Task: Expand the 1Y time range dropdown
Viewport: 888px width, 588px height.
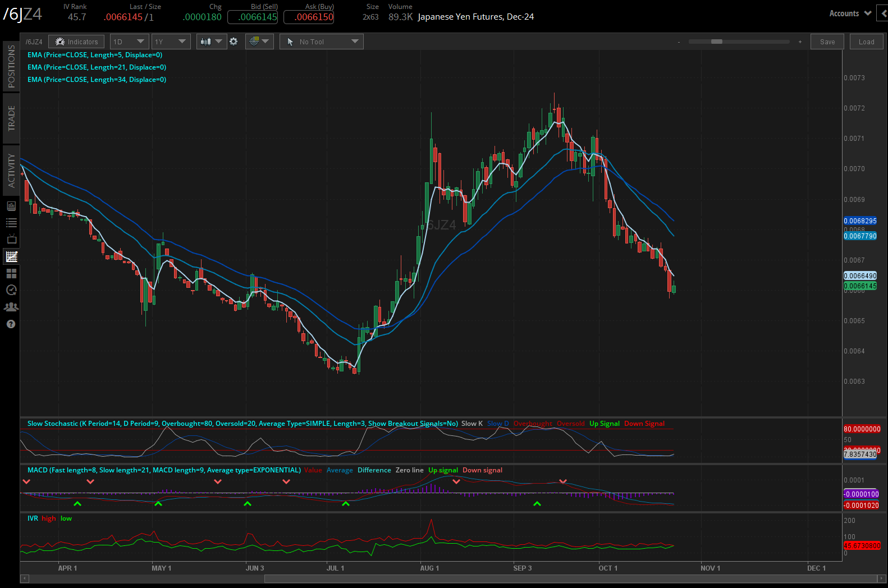Action: [x=171, y=42]
